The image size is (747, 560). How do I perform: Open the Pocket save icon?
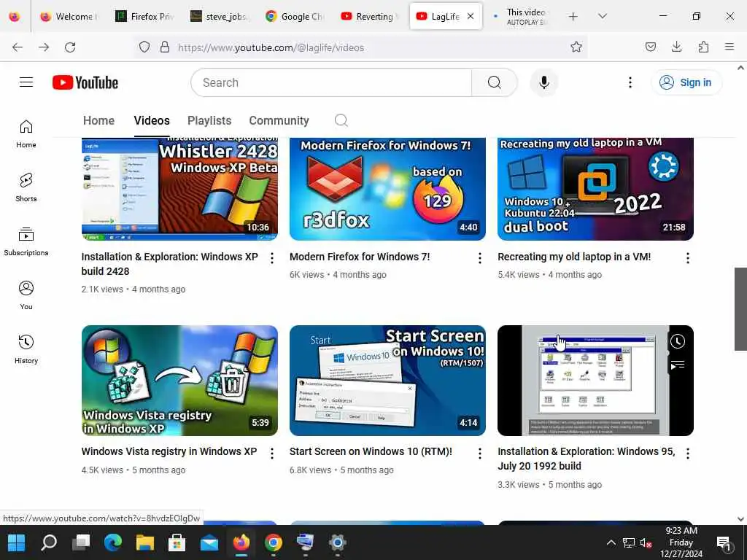click(x=650, y=47)
